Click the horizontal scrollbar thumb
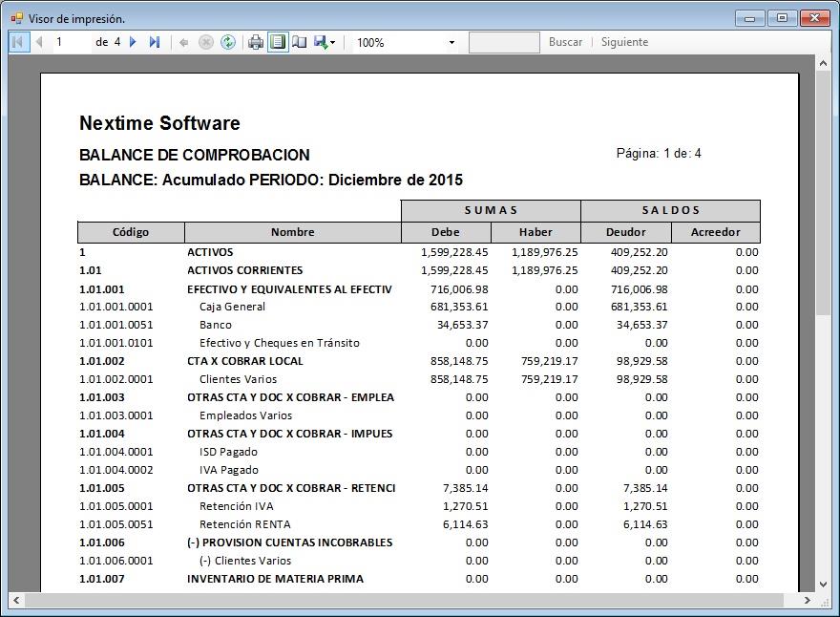 [405, 601]
